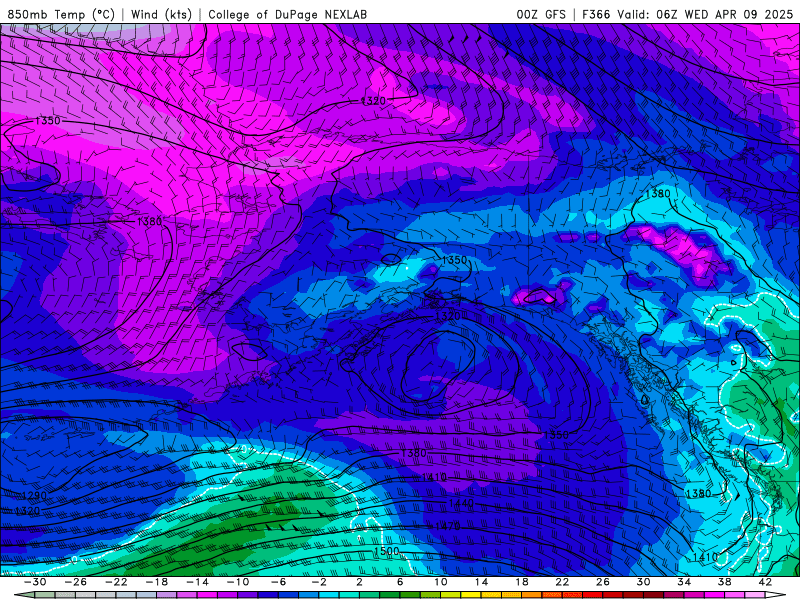Screen dimensions: 800x600
Task: Pick the green colorbar segment under 6
Action: 390,595
